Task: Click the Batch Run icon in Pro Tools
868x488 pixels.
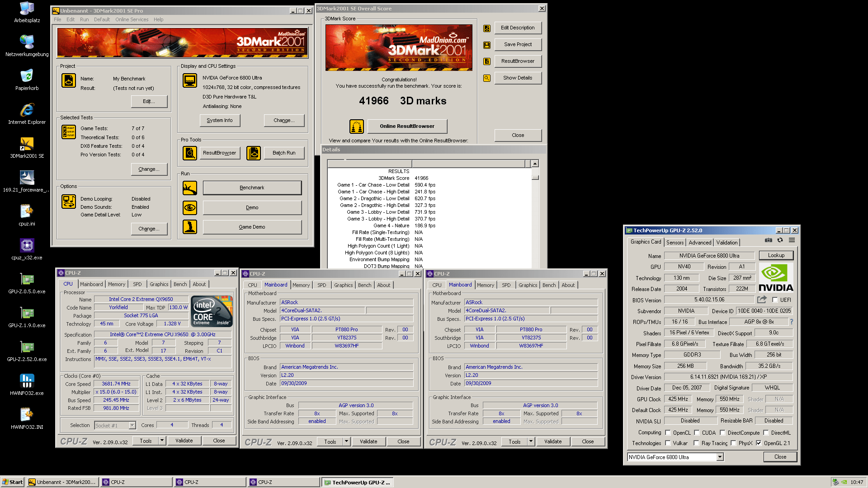Action: pyautogui.click(x=254, y=153)
